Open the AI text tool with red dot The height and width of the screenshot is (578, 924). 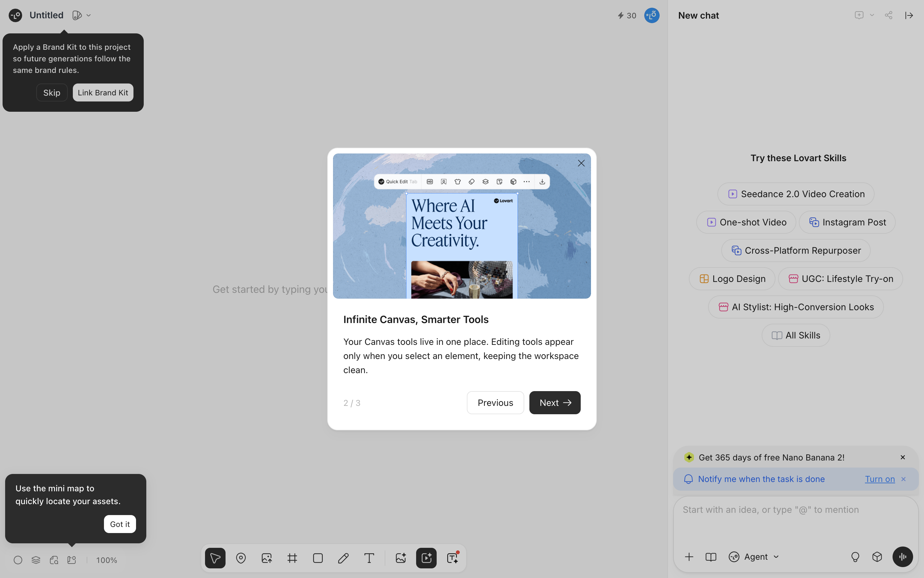(x=452, y=558)
